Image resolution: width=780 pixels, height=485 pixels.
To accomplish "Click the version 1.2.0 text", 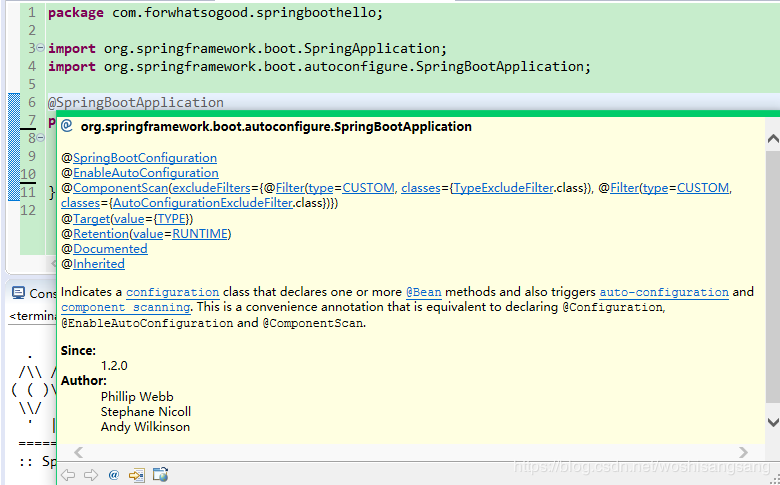I will [x=114, y=366].
